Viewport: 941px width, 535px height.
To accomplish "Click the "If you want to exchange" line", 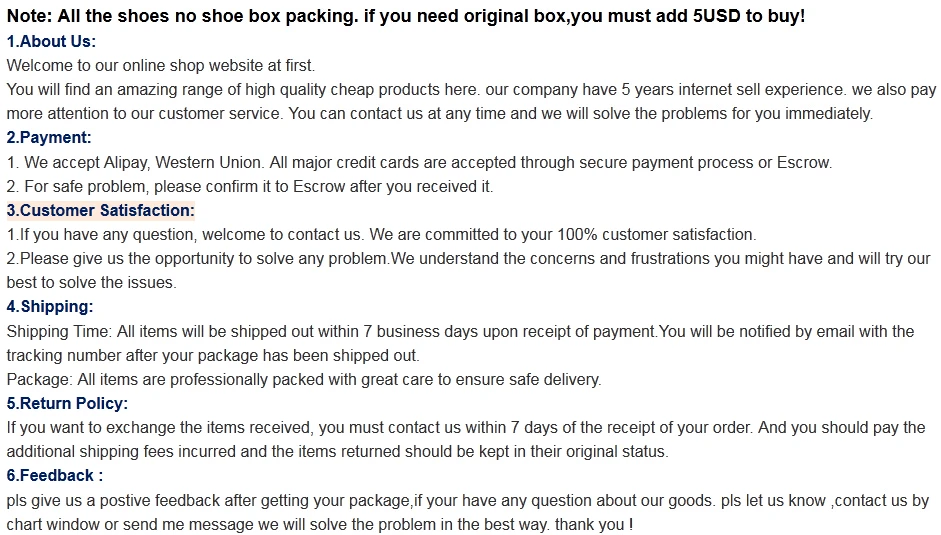I will (466, 427).
